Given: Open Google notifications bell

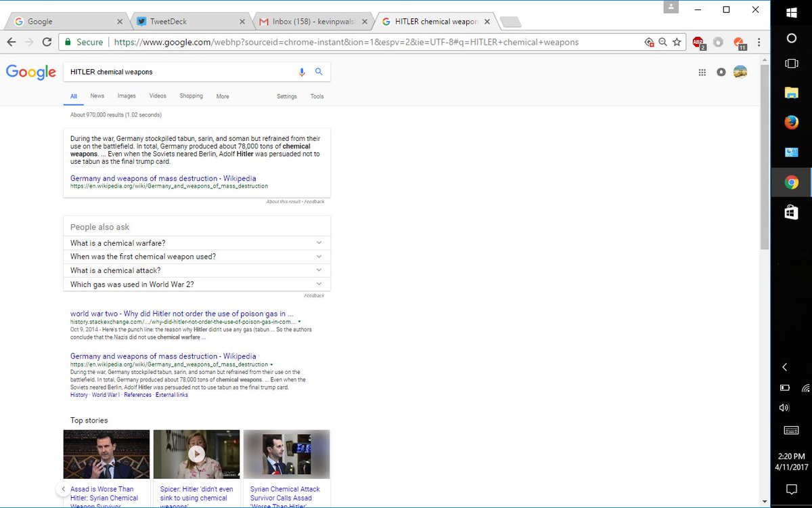Looking at the screenshot, I should tap(721, 72).
